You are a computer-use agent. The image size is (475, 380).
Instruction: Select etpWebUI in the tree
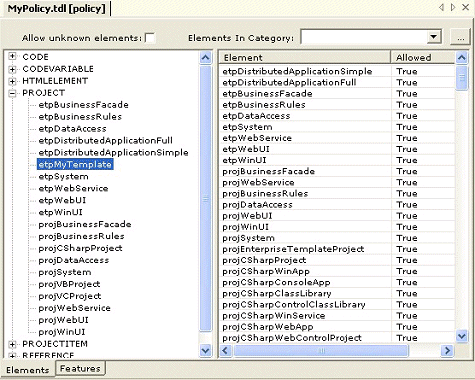(62, 200)
